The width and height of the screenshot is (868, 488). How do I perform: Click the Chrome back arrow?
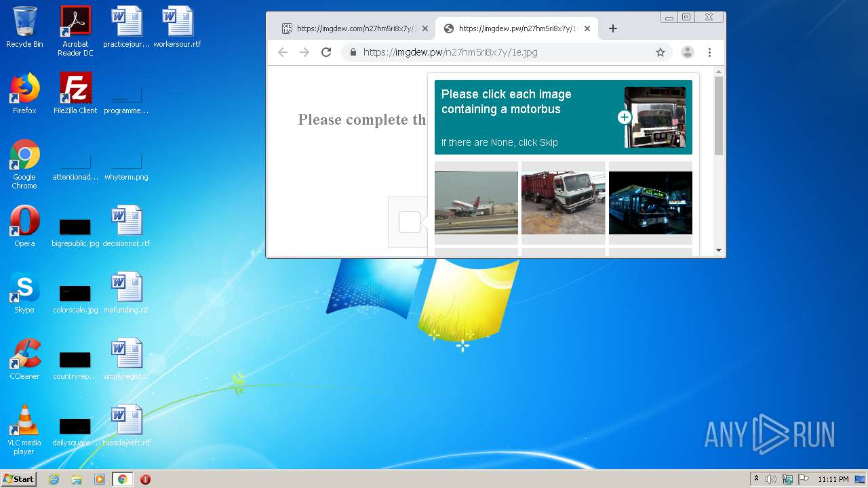pos(283,52)
